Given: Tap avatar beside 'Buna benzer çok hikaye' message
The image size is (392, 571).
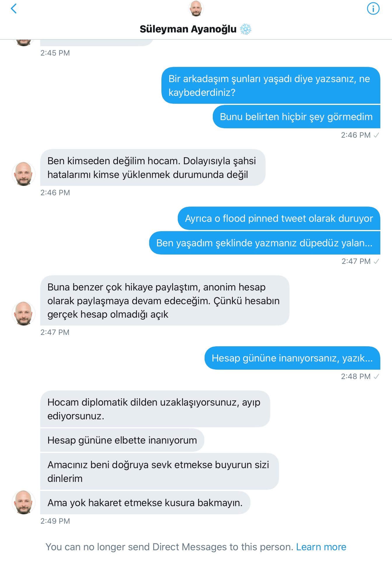Looking at the screenshot, I should point(24,313).
